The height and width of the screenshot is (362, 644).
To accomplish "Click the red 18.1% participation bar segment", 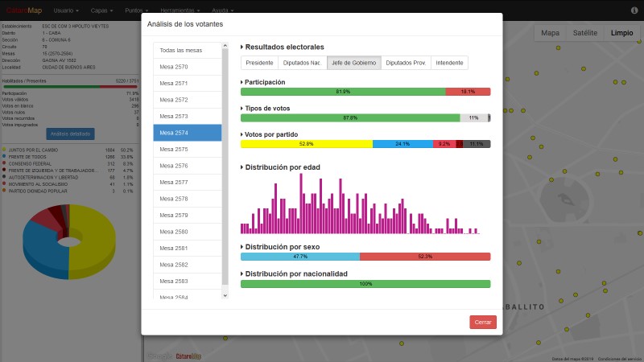I will 468,92.
